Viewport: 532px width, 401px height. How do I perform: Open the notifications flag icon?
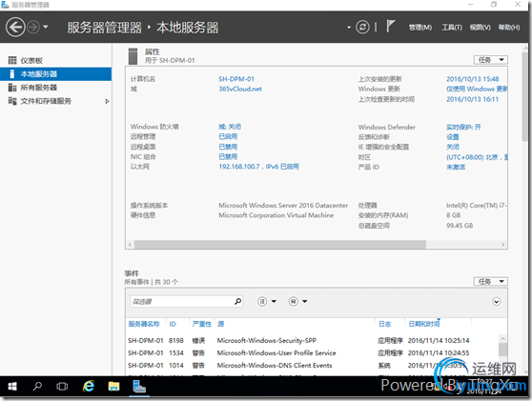pos(391,26)
